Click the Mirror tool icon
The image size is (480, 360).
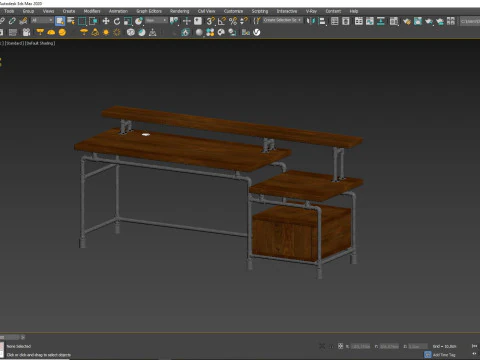(310, 21)
